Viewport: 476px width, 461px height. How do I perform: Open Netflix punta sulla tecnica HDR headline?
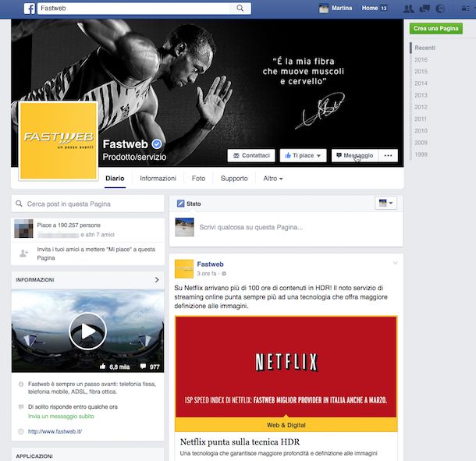coord(240,441)
